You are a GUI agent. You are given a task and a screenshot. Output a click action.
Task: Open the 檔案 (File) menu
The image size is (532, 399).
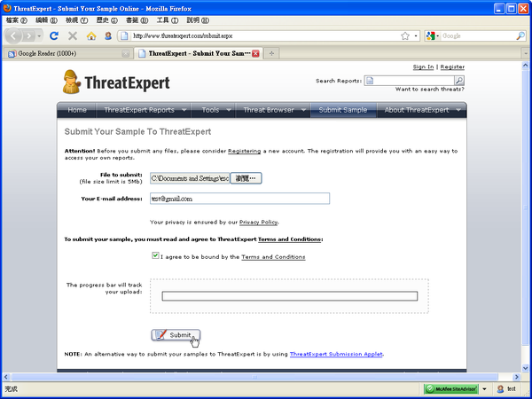tap(16, 20)
